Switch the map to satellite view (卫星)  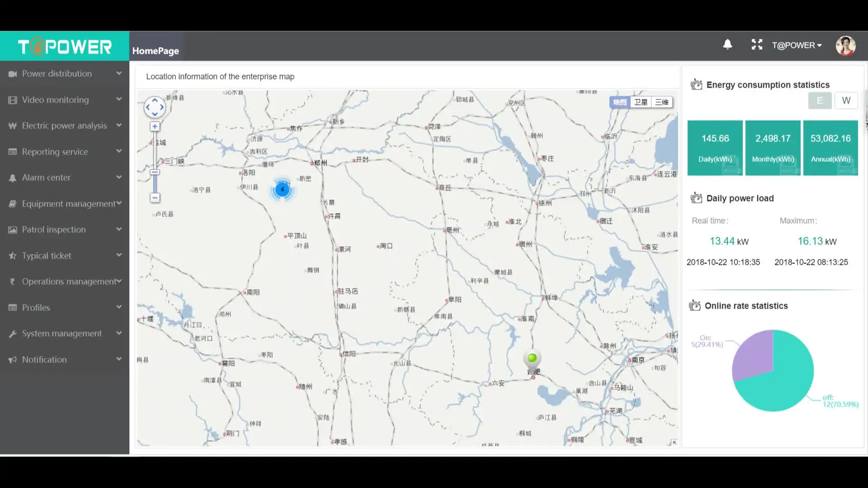tap(641, 102)
